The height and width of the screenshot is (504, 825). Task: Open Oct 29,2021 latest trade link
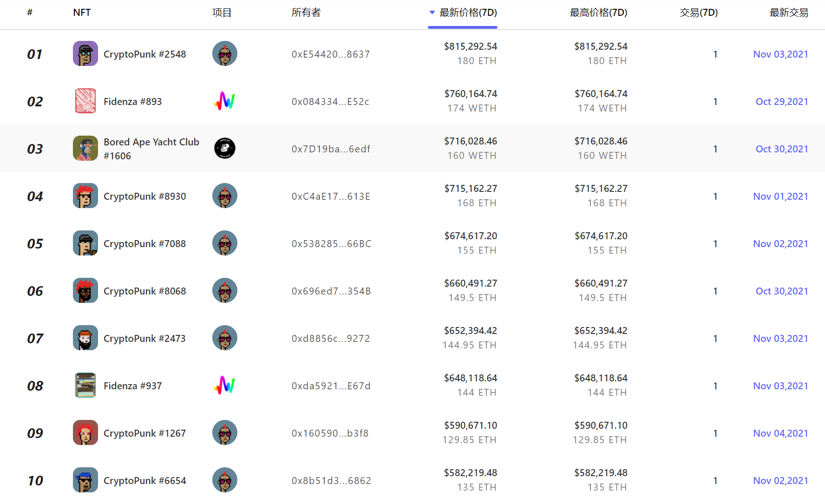pos(782,102)
